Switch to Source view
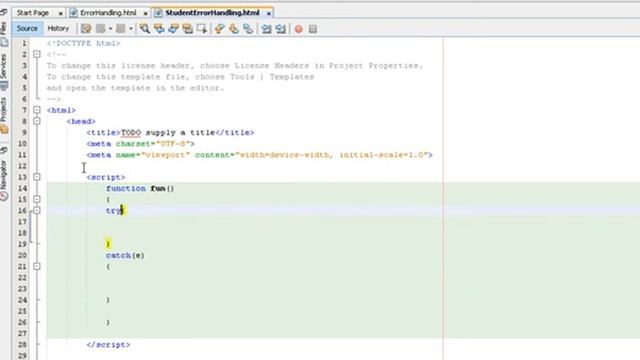This screenshot has width=640, height=360. (x=27, y=29)
